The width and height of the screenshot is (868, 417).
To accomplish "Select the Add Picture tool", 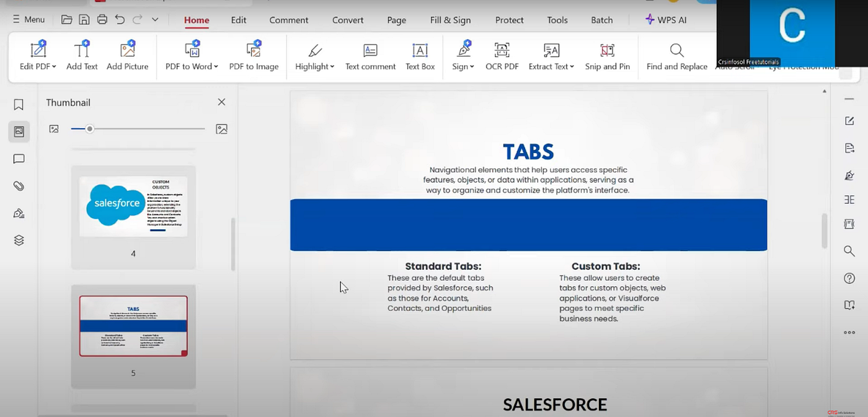I will coord(128,56).
